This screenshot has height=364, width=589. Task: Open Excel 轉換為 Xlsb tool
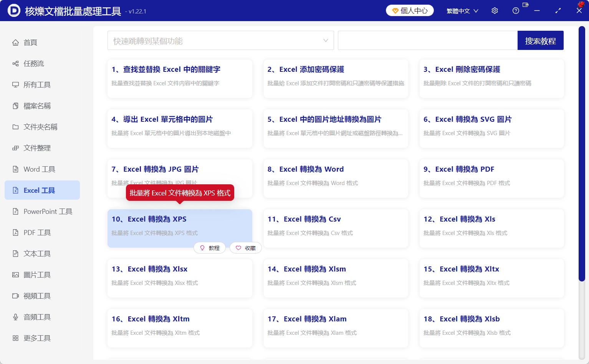491,328
